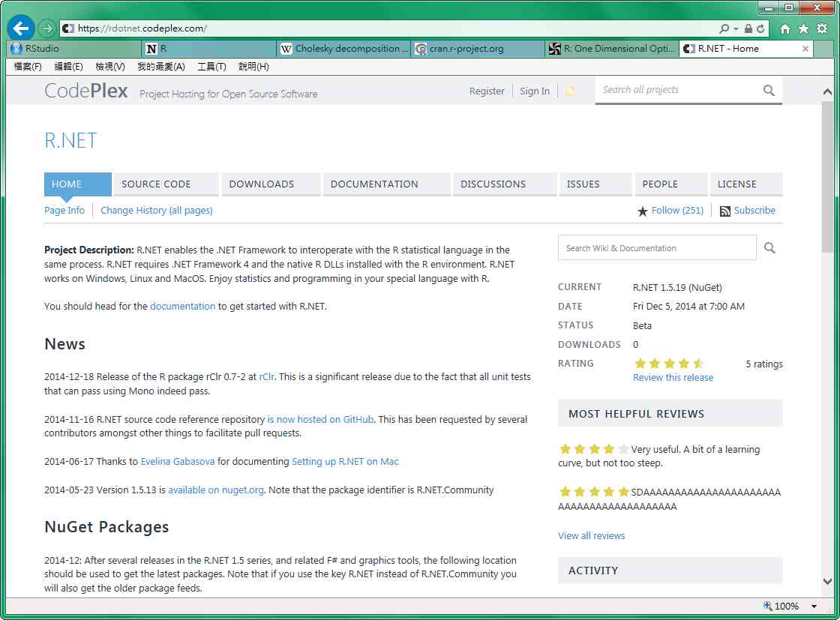Open Favorites star icon in browser toolbar

coord(803,29)
